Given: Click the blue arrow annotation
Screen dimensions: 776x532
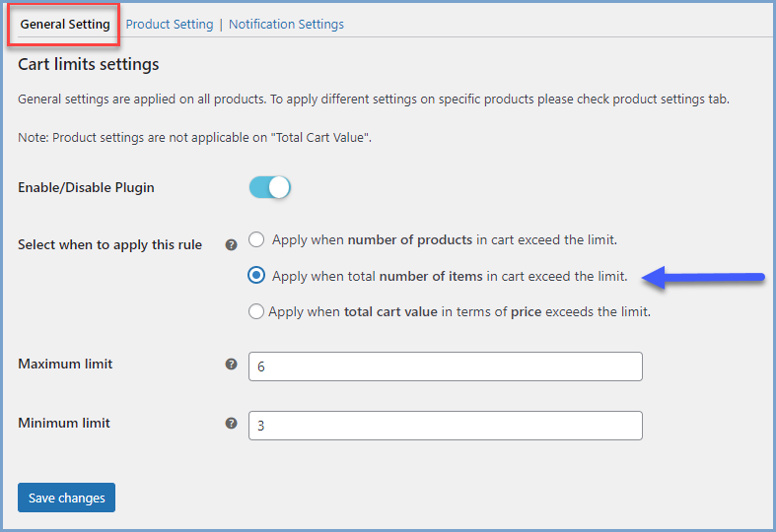Looking at the screenshot, I should point(703,278).
